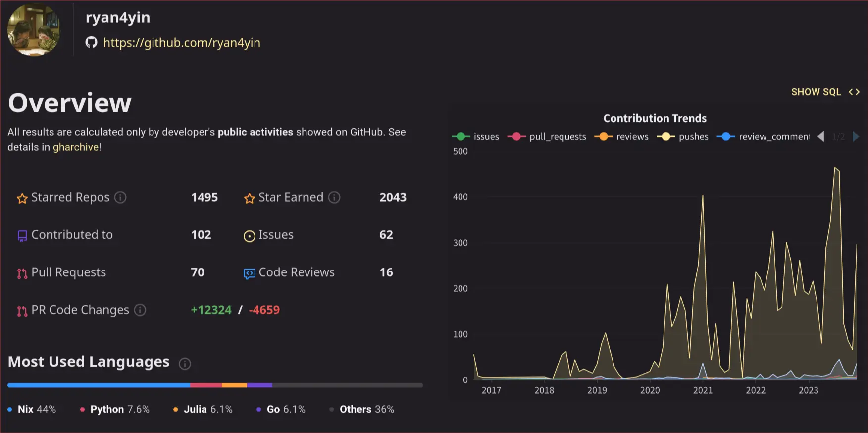Toggle the issues series in chart legend

(x=475, y=137)
